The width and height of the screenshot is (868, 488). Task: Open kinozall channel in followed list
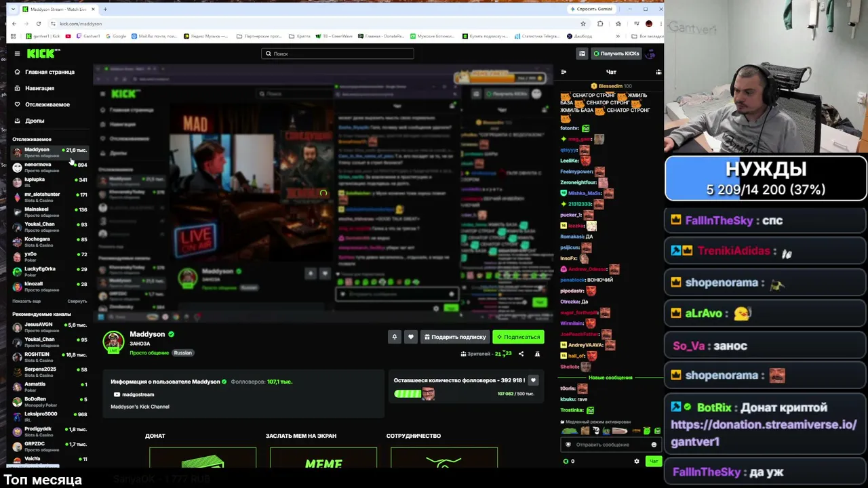click(x=50, y=287)
